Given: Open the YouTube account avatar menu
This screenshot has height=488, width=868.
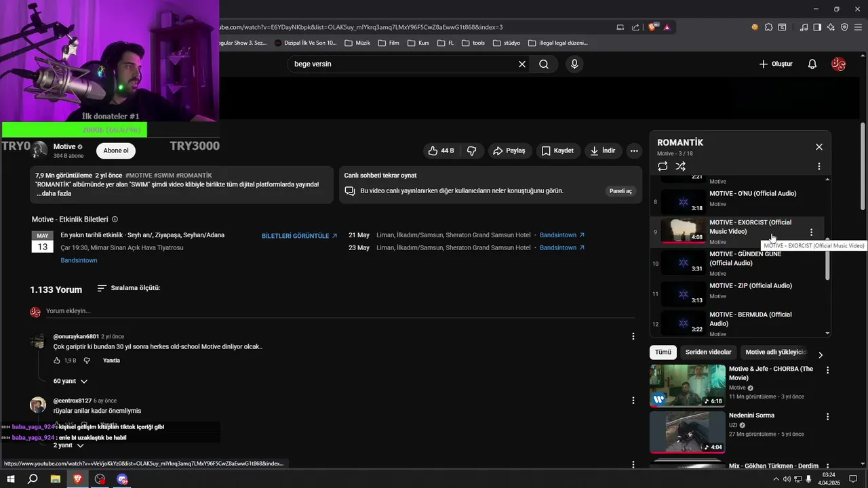Looking at the screenshot, I should click(838, 64).
